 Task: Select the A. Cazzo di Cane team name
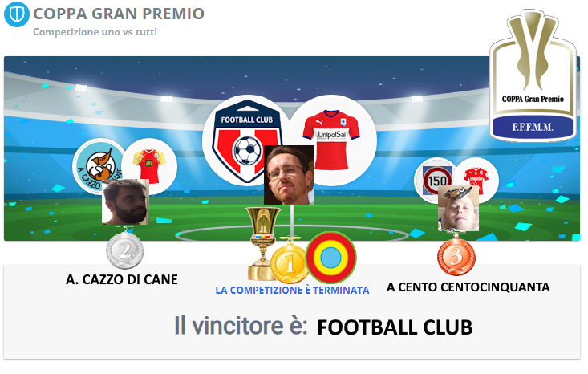(x=121, y=279)
